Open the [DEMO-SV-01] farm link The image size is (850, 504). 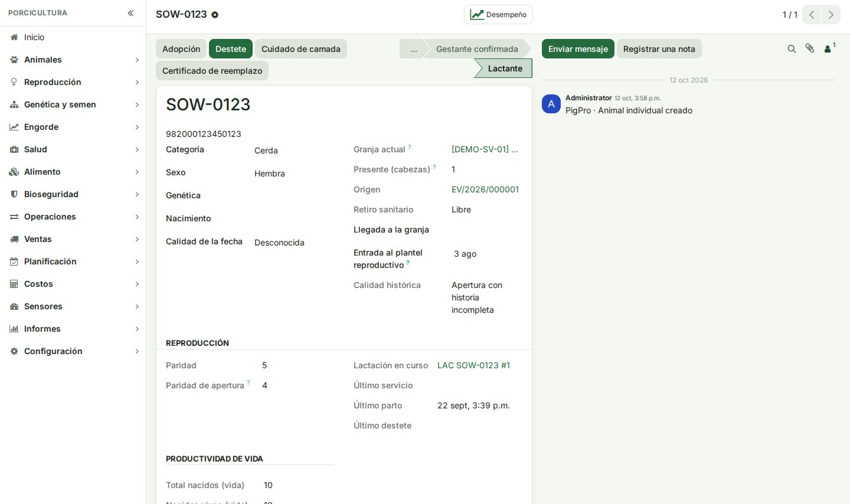point(485,149)
